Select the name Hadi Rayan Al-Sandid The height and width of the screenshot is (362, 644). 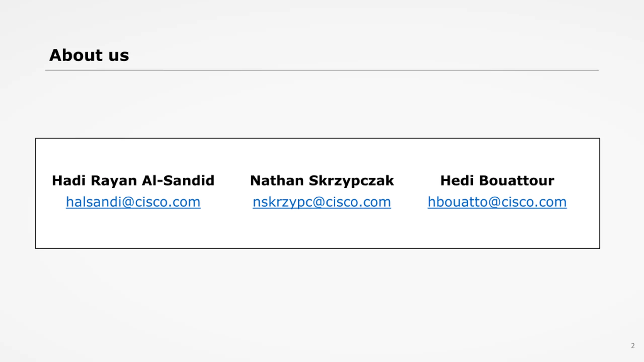[133, 181]
